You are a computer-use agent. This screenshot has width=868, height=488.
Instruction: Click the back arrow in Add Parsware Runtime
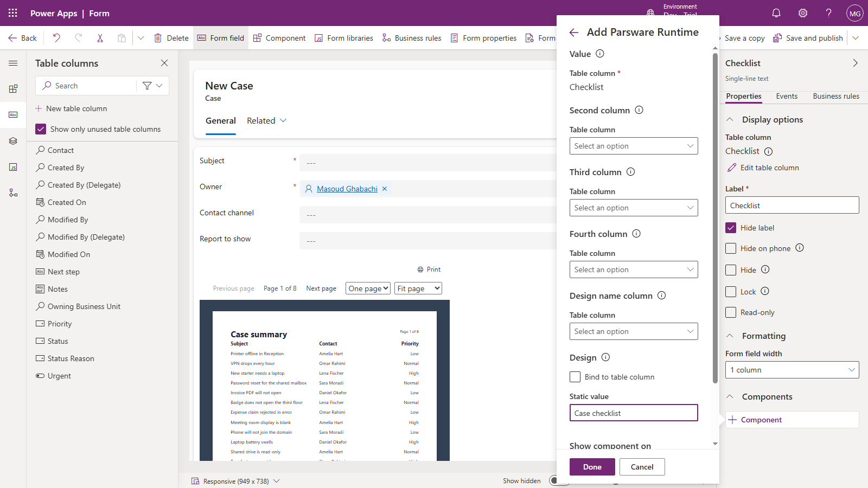coord(574,33)
